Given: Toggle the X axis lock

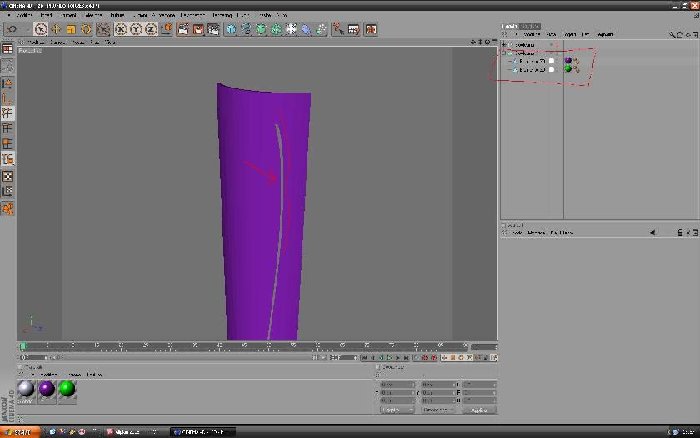Looking at the screenshot, I should coord(121,29).
